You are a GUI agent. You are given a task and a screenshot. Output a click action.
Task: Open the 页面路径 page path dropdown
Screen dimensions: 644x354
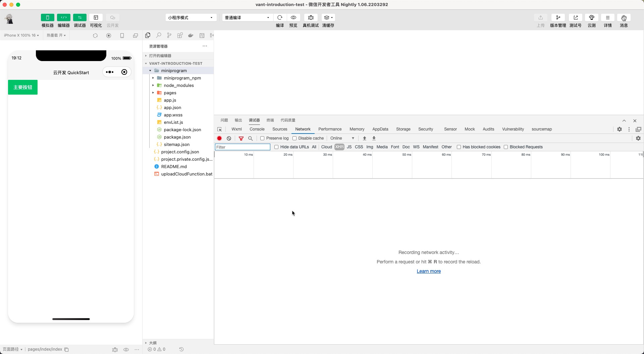point(12,349)
